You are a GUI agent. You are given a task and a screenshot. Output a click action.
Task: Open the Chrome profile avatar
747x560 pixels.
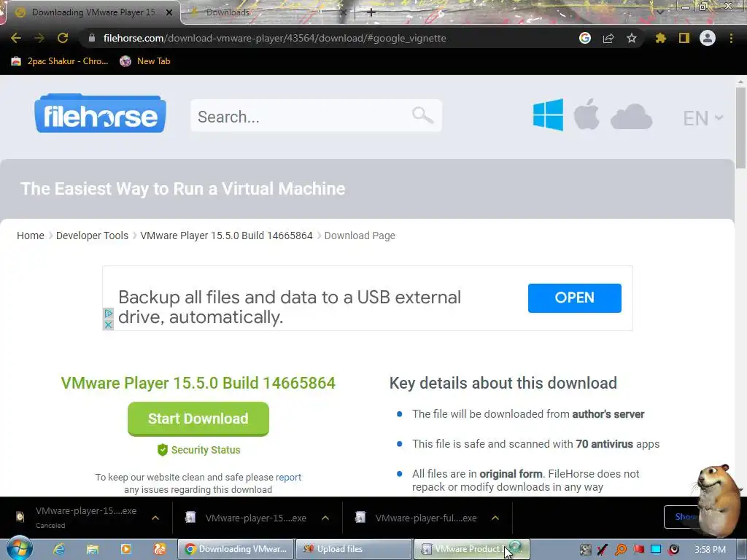coord(708,38)
